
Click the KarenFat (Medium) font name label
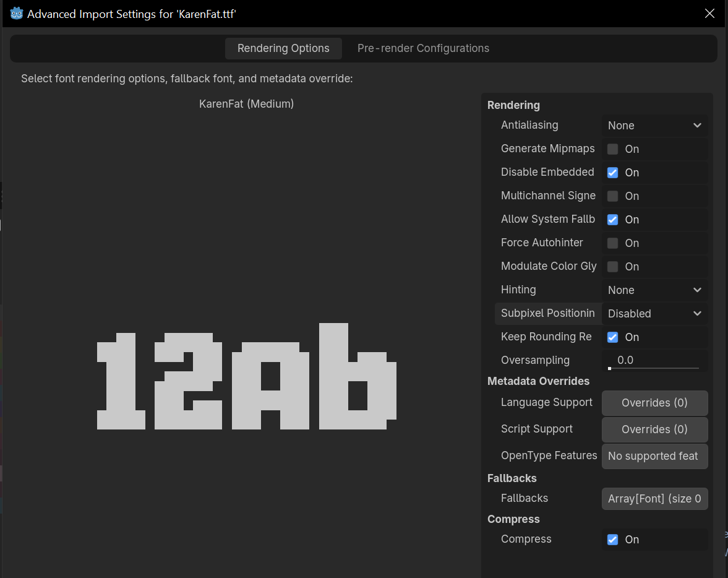point(246,103)
